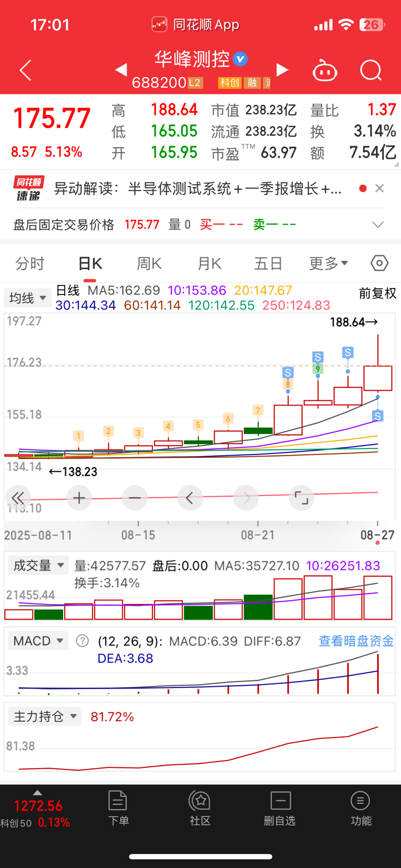401x868 pixels.
Task: Open the AI robot assistant
Action: coord(325,70)
